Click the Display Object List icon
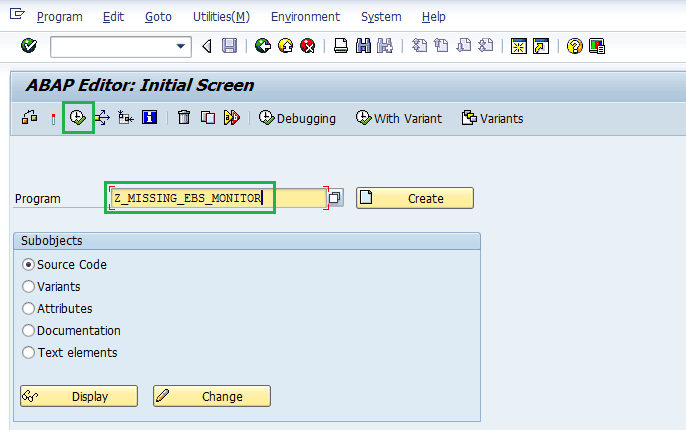Screen dimensions: 686x430 click(126, 118)
